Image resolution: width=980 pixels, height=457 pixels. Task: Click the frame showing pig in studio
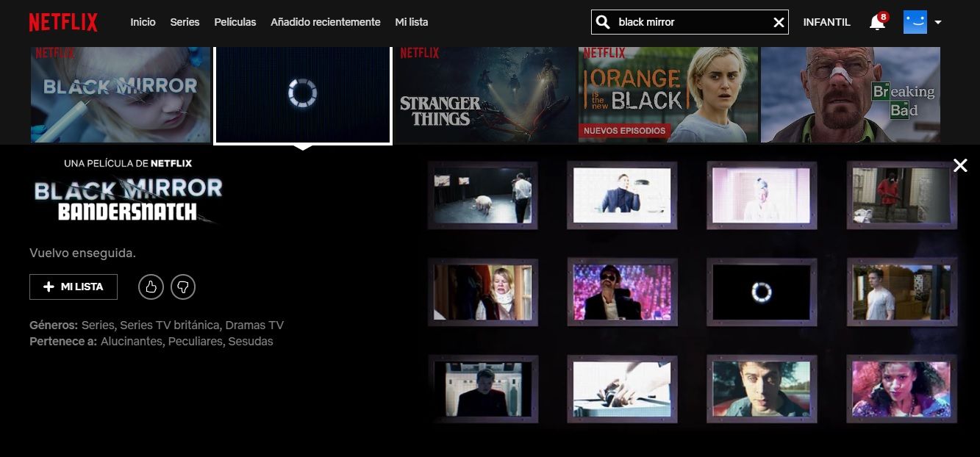click(483, 195)
